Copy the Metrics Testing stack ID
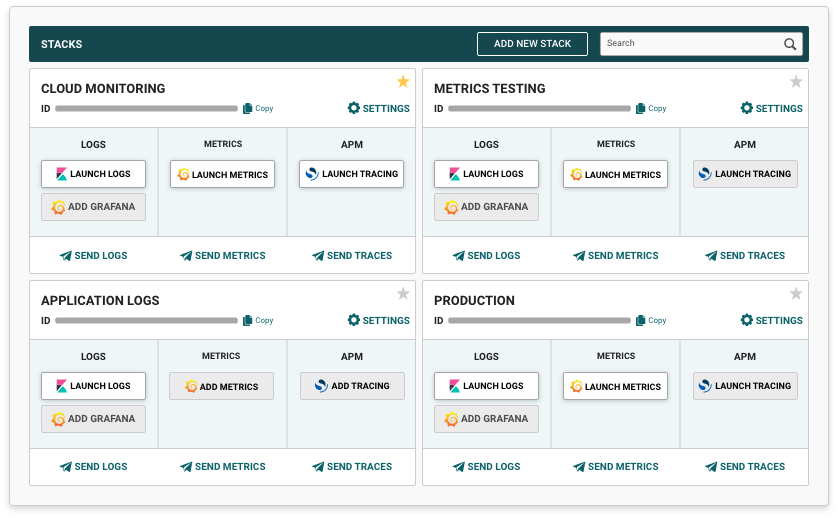The width and height of the screenshot is (838, 518). coord(651,109)
